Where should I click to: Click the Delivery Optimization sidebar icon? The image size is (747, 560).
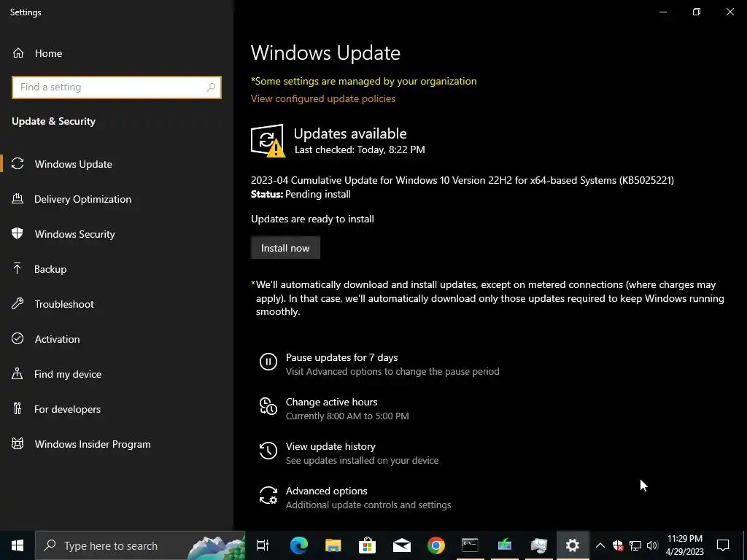coord(18,198)
